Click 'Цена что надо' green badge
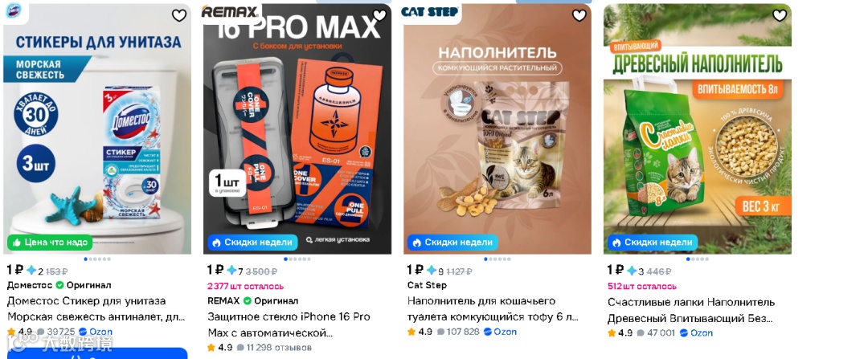Image resolution: width=868 pixels, height=359 pixels. [x=50, y=243]
